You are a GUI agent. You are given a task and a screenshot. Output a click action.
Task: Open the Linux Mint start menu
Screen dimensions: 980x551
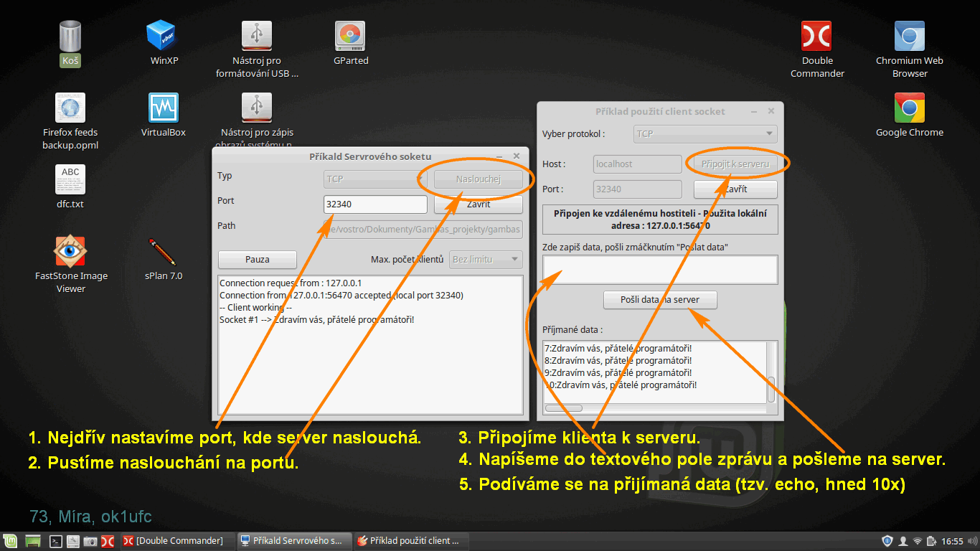click(10, 541)
